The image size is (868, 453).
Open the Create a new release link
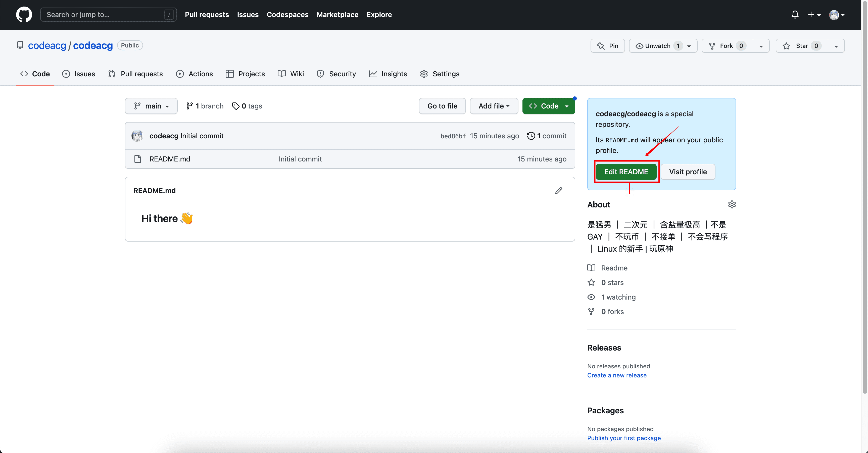click(x=617, y=375)
